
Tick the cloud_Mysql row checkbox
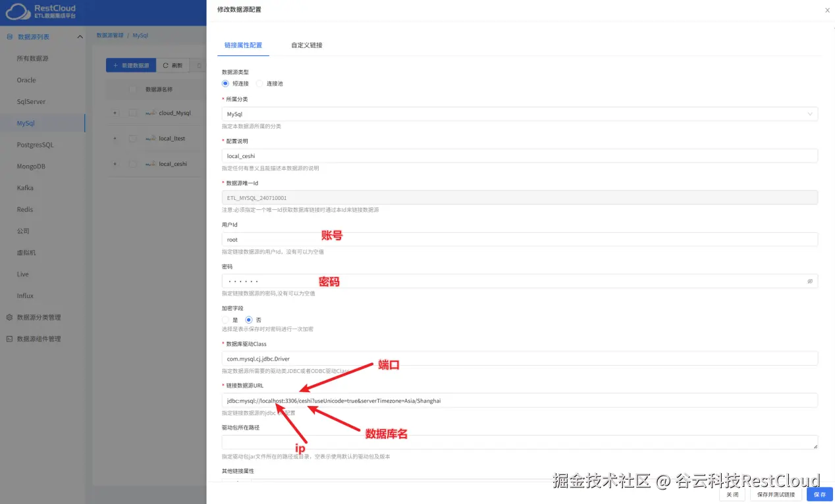[x=133, y=113]
